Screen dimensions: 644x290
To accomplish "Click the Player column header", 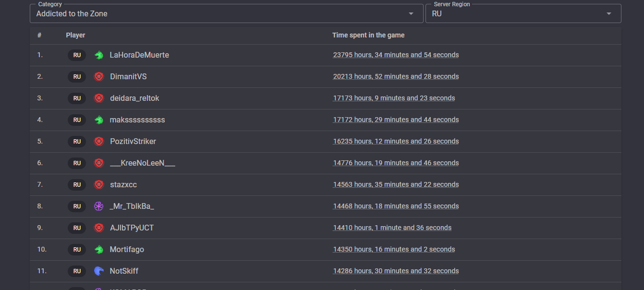I will point(75,35).
